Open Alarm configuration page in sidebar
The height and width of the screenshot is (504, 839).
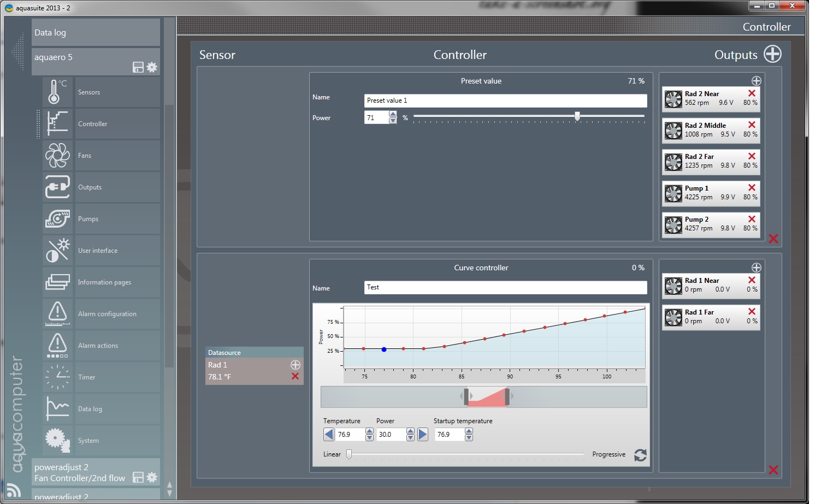pos(117,314)
